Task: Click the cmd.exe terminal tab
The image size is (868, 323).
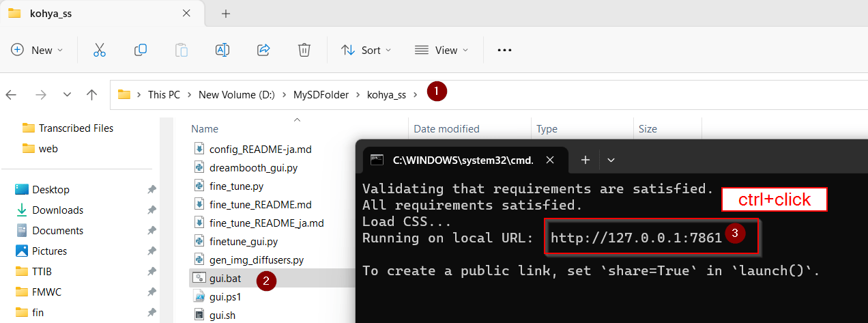Action: [464, 160]
